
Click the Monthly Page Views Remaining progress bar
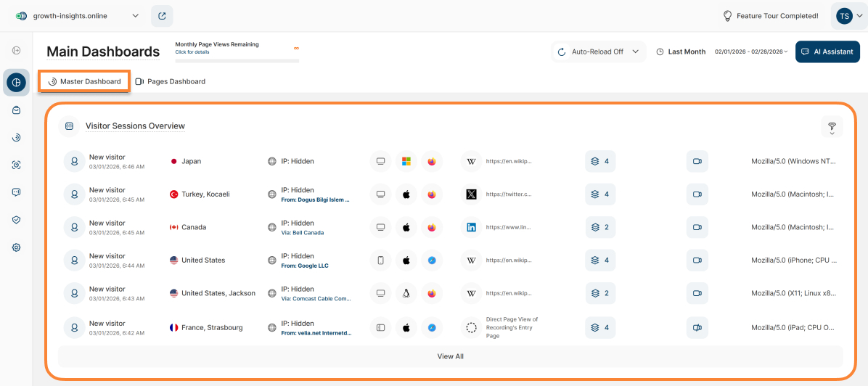[237, 61]
